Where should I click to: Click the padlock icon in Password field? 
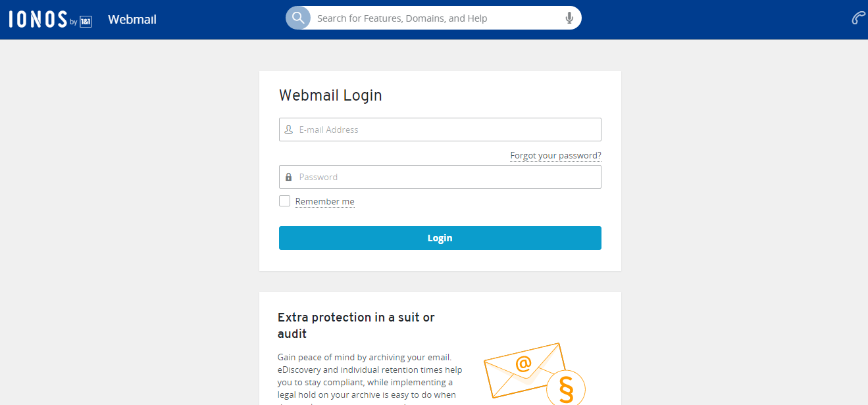(x=288, y=178)
